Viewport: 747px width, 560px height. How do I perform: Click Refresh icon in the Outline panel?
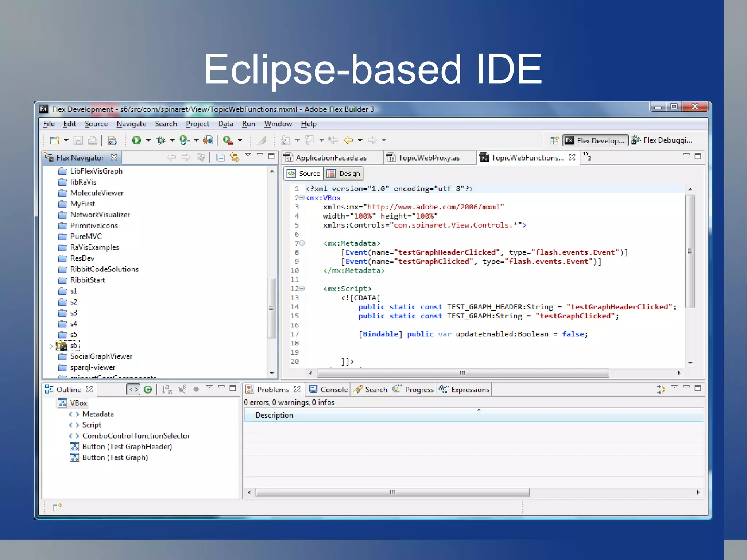click(x=148, y=390)
